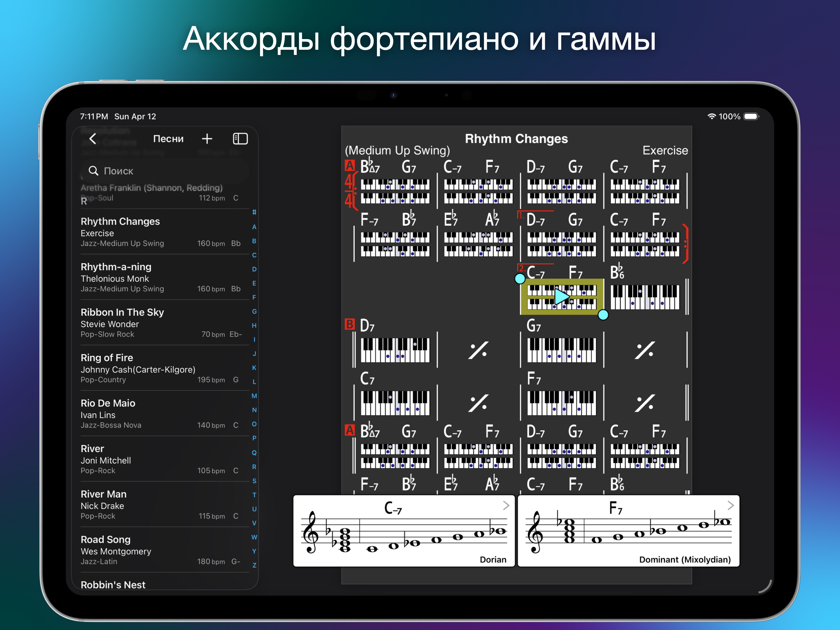840x630 pixels.
Task: Tap the plus icon to add a song
Action: pyautogui.click(x=207, y=139)
